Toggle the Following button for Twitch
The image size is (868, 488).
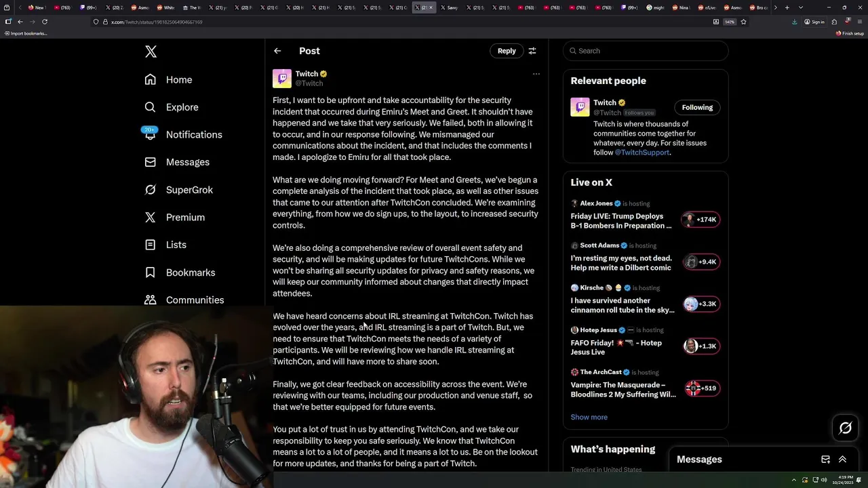(x=697, y=107)
